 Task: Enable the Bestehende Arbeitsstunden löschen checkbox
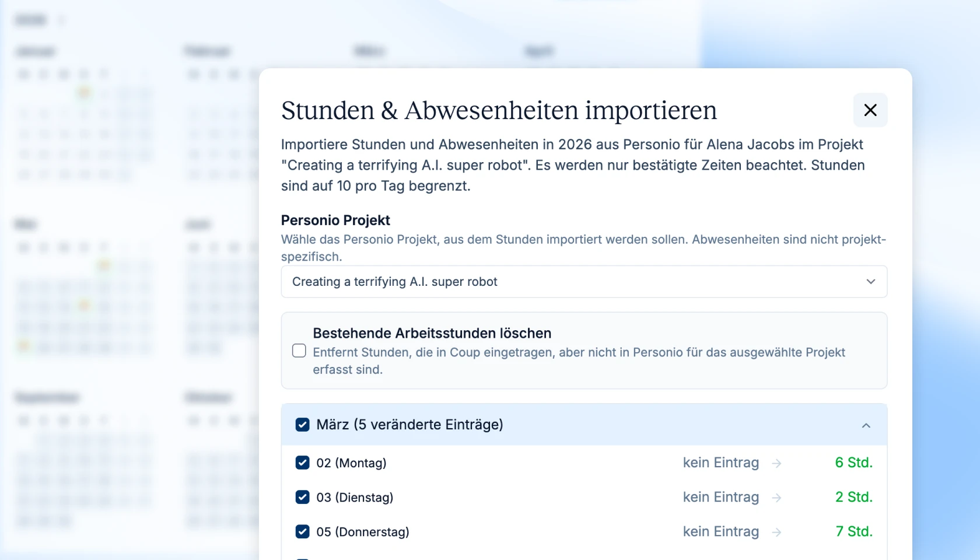click(x=299, y=351)
